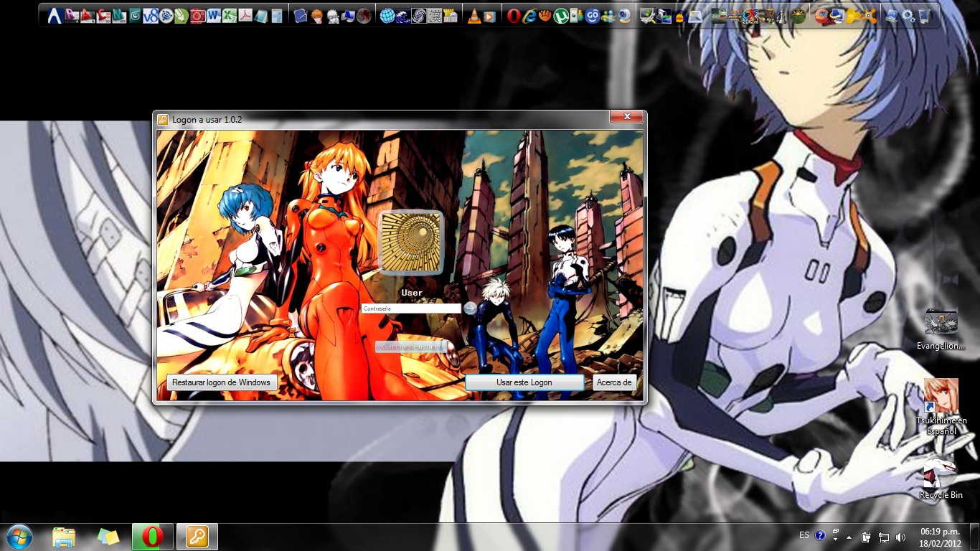Switch to Logon key app in taskbar
Screen dimensions: 980x551
(x=197, y=537)
